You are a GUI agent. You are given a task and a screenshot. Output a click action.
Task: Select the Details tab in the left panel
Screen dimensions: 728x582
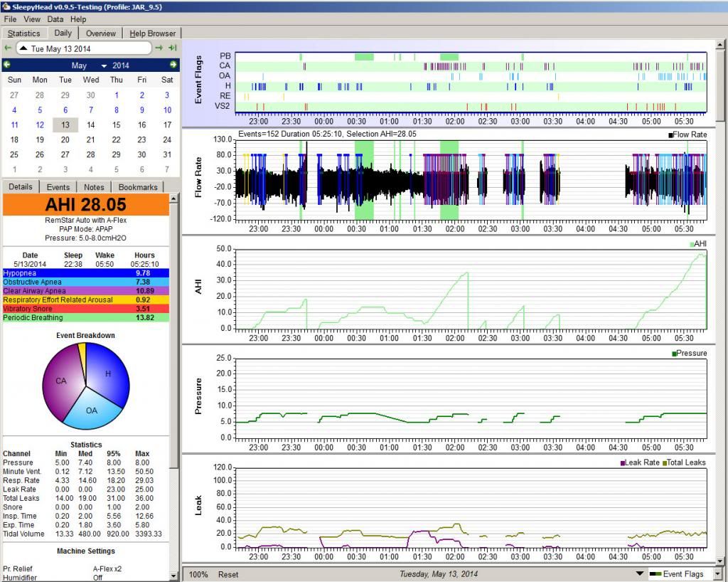(x=21, y=186)
